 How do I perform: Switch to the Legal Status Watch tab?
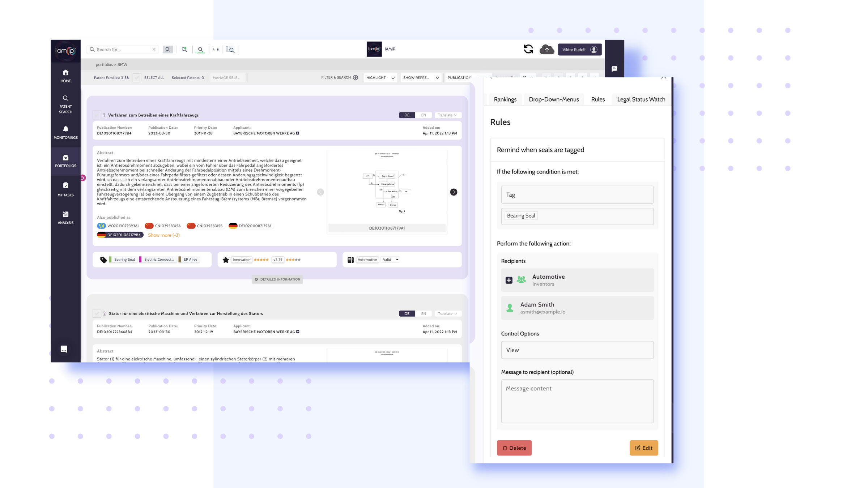[641, 99]
